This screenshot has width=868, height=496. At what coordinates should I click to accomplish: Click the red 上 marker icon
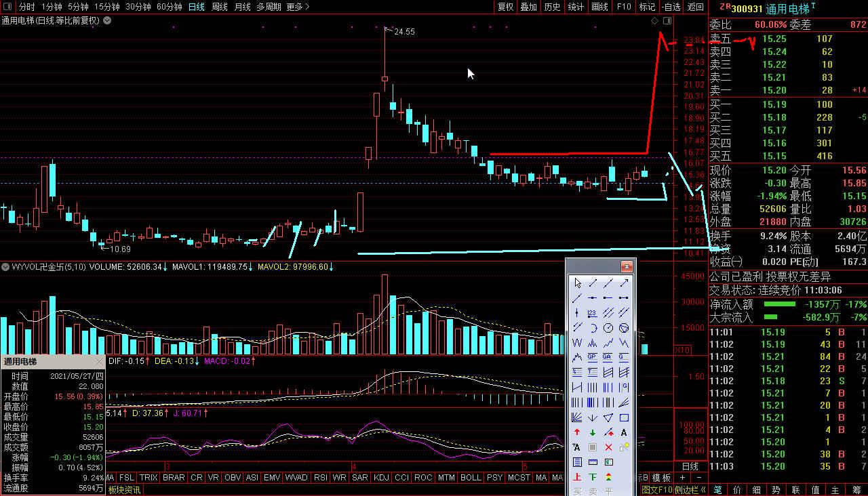(577, 476)
